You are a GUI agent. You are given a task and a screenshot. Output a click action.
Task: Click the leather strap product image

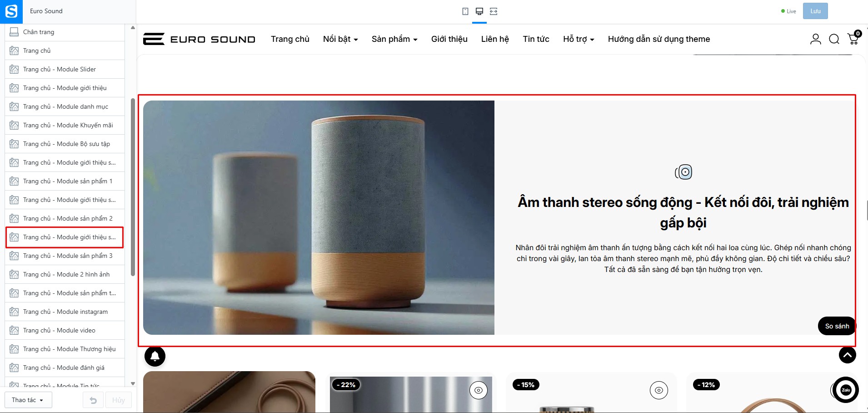[229, 392]
